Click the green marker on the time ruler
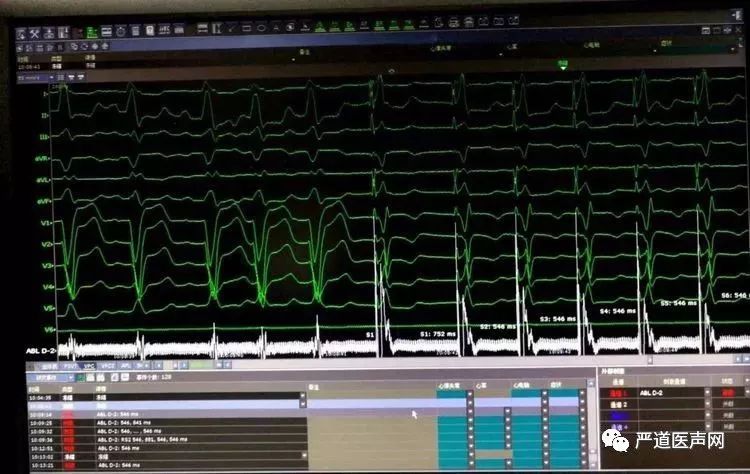The width and height of the screenshot is (750, 474). (563, 65)
